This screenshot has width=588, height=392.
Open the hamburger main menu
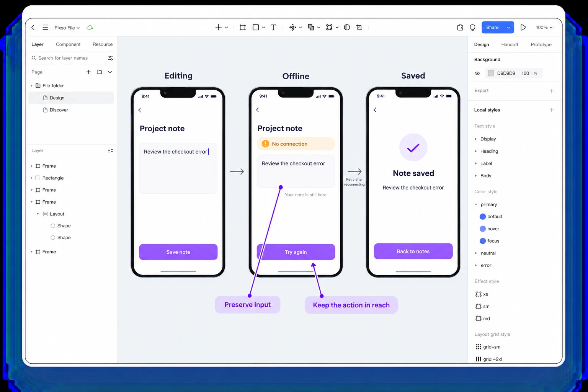pos(45,28)
